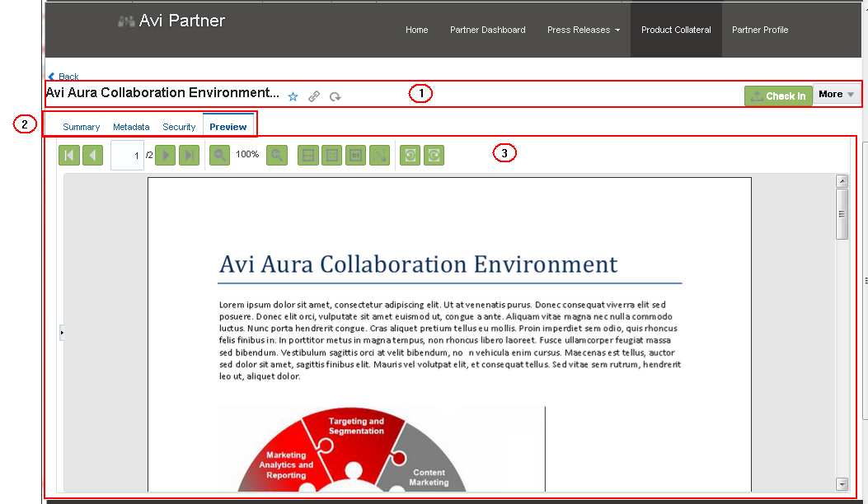Zoom in the document preview

tap(277, 156)
